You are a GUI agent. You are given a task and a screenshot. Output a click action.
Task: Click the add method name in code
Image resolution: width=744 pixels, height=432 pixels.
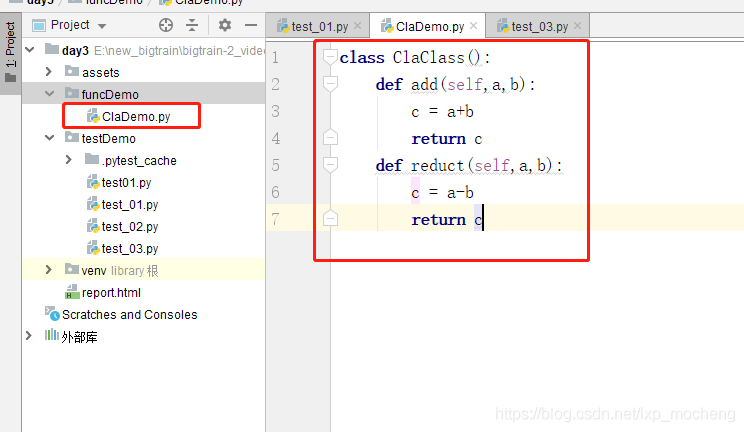424,85
